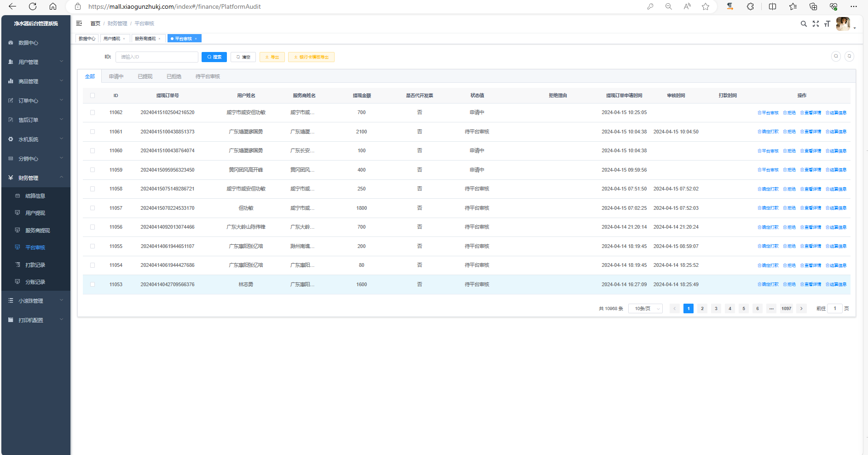The height and width of the screenshot is (455, 868).
Task: Select the 申请中 filter tab
Action: tap(116, 76)
